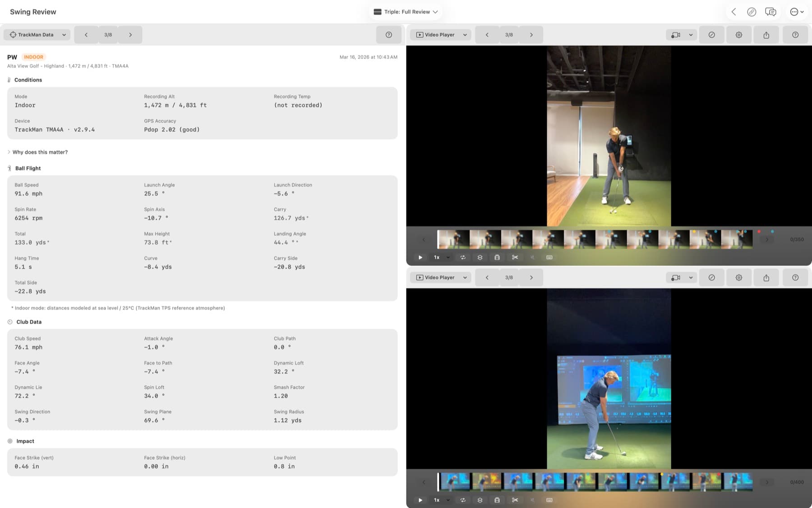Open the 1x speed dropdown for the bottom video
This screenshot has height=508, width=812.
(442, 500)
